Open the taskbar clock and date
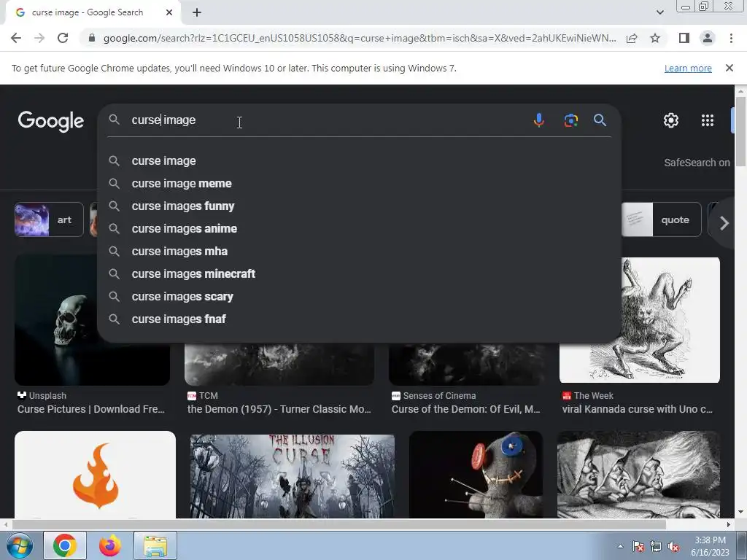The height and width of the screenshot is (560, 747). [710, 546]
